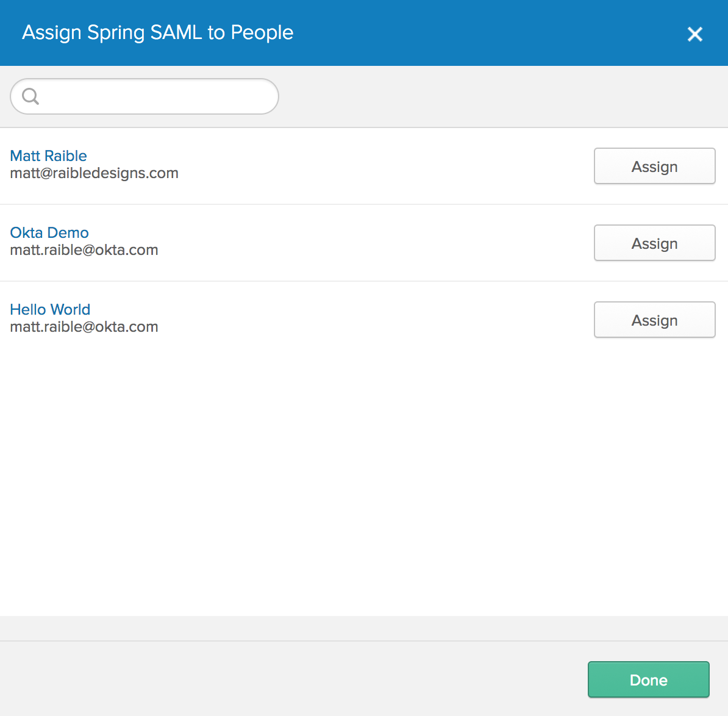728x716 pixels.
Task: Assign Spring SAML to Matt Raible
Action: (x=654, y=166)
